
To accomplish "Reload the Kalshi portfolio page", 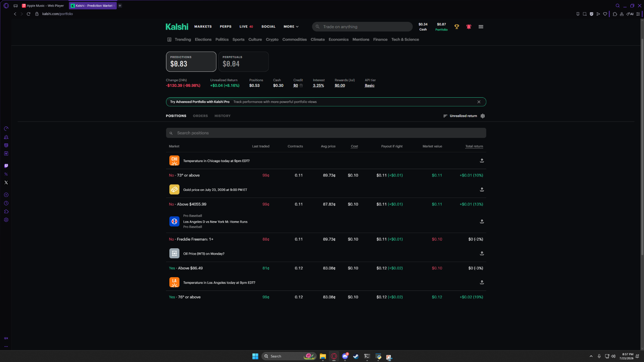I will tap(29, 14).
